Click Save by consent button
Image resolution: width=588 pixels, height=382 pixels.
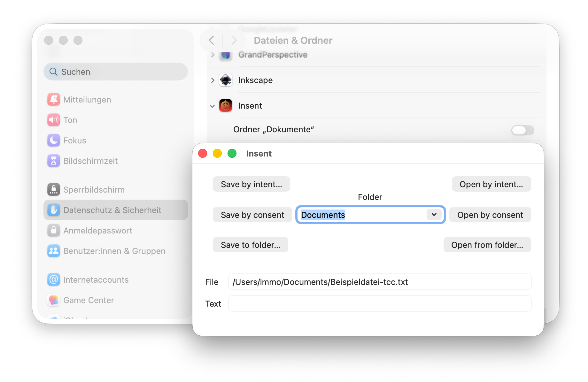pyautogui.click(x=252, y=215)
